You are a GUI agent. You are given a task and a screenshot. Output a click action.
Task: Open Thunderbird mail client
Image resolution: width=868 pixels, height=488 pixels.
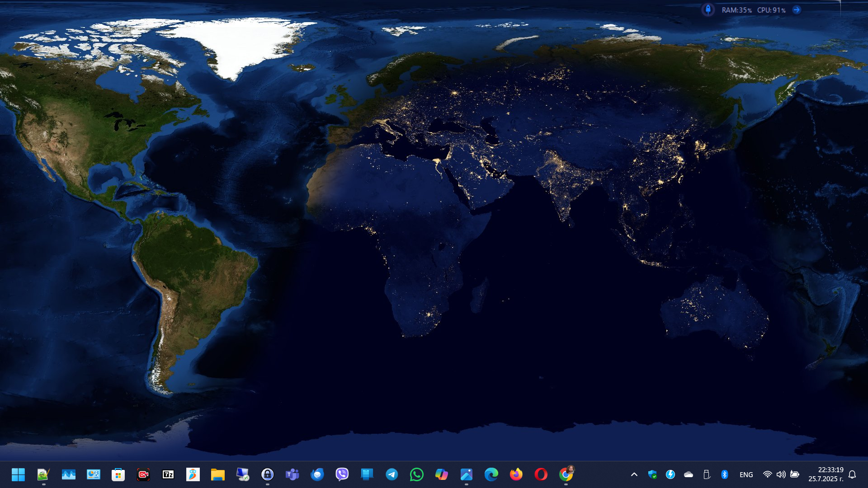tap(317, 474)
